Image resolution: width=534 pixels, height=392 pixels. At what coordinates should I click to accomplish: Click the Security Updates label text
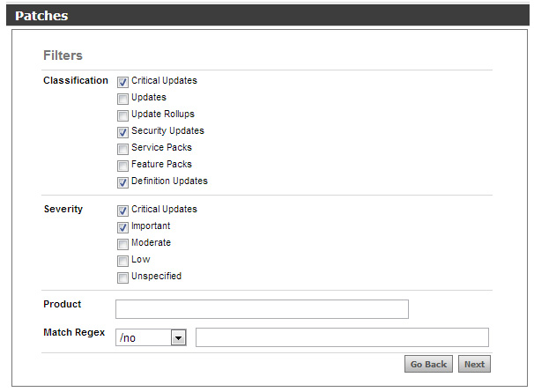click(167, 131)
